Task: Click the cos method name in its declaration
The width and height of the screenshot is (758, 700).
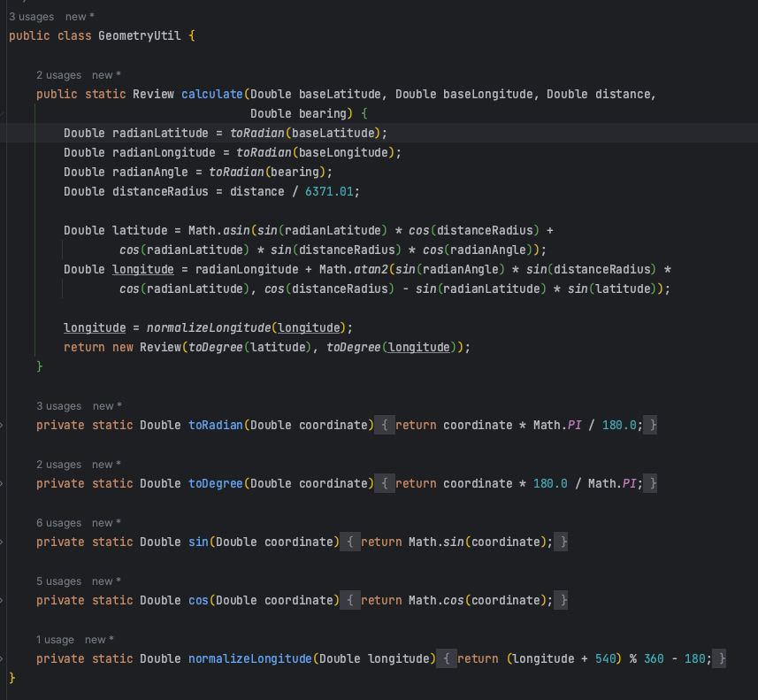Action: coord(198,600)
